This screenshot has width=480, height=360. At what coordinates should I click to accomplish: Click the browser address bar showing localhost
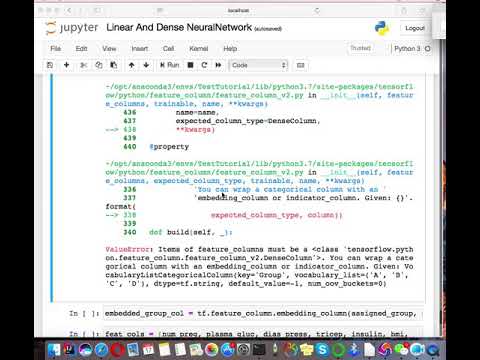[238, 10]
